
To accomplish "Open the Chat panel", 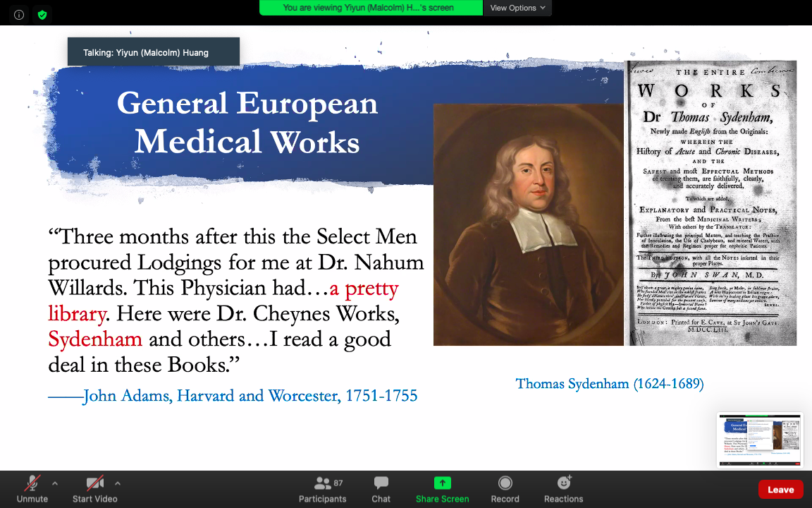I will 381,489.
